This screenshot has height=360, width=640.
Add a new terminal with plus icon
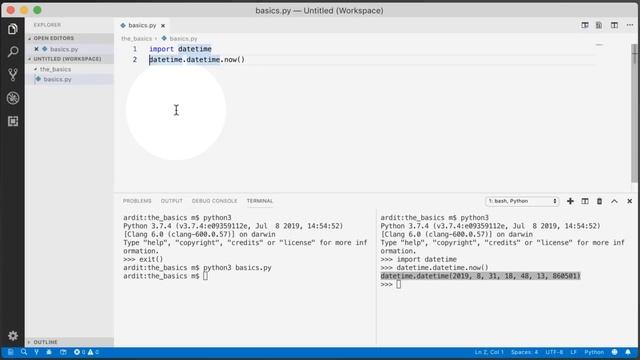[x=570, y=201]
